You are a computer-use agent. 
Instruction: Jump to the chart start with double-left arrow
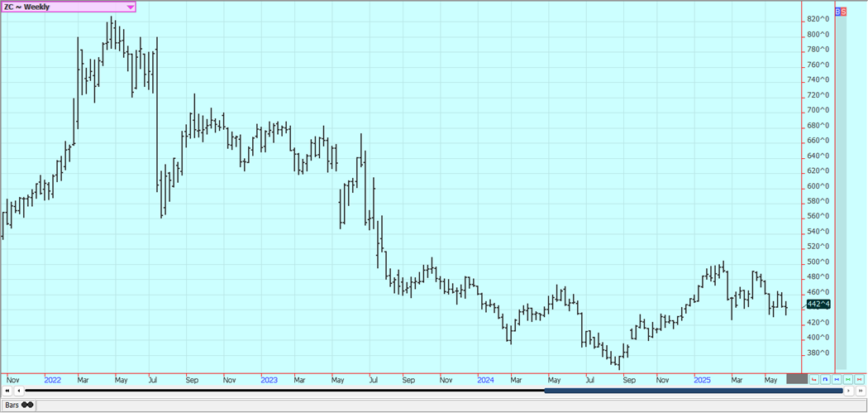[7, 391]
